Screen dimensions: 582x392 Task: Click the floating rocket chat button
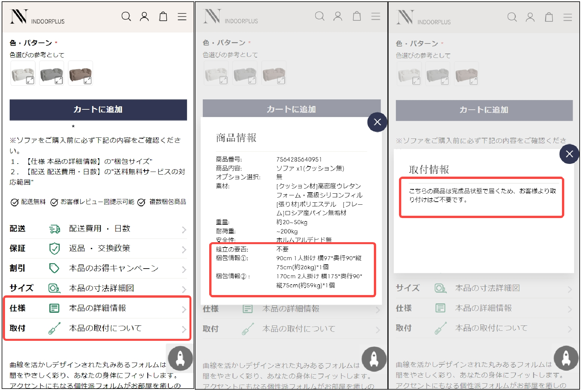(x=180, y=358)
